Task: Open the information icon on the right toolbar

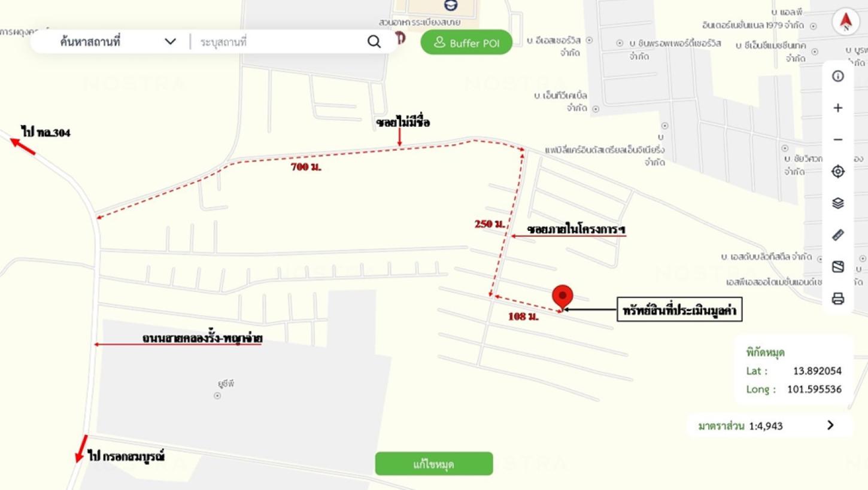Action: pos(838,76)
